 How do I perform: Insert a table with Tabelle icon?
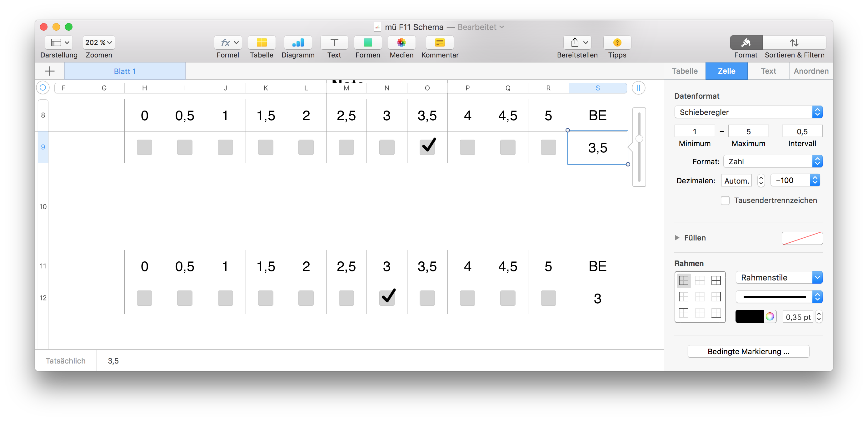[x=262, y=42]
